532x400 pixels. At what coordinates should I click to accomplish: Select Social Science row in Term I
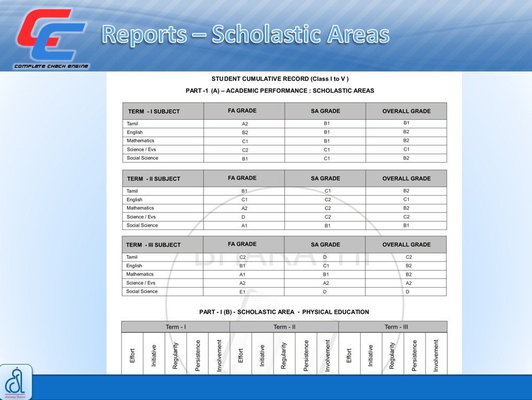285,158
